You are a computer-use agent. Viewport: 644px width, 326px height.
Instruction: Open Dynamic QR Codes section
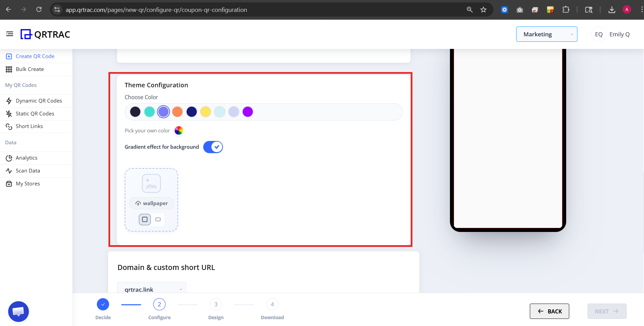coord(39,101)
